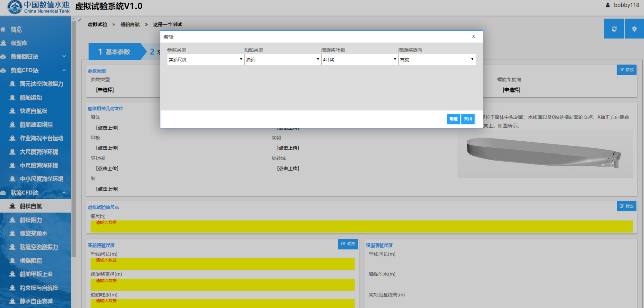Click the bobby118 user profile
644x308 pixels.
click(x=622, y=5)
